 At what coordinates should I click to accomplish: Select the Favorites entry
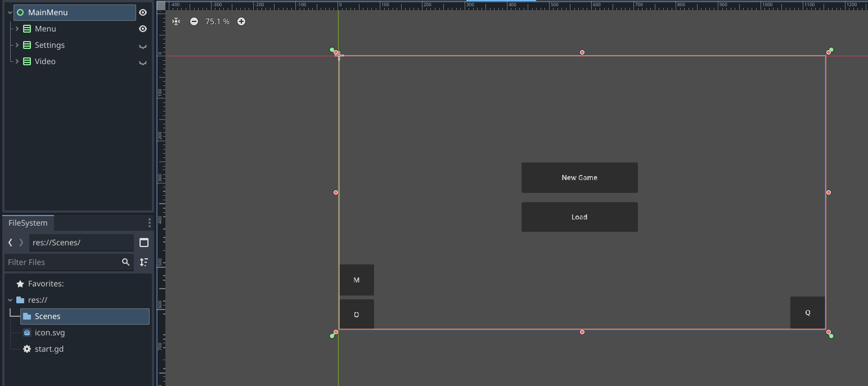pyautogui.click(x=46, y=284)
